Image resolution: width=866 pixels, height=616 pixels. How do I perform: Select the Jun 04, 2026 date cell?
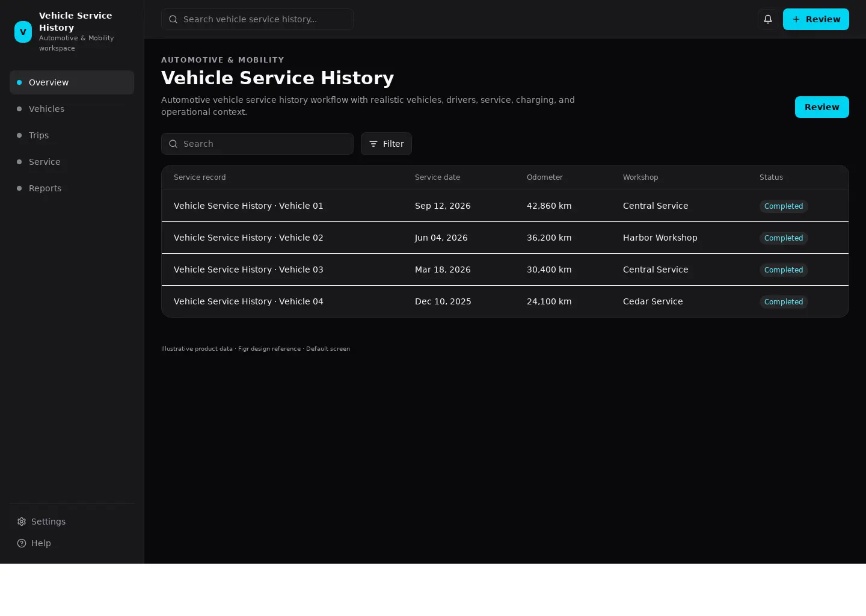pyautogui.click(x=441, y=238)
